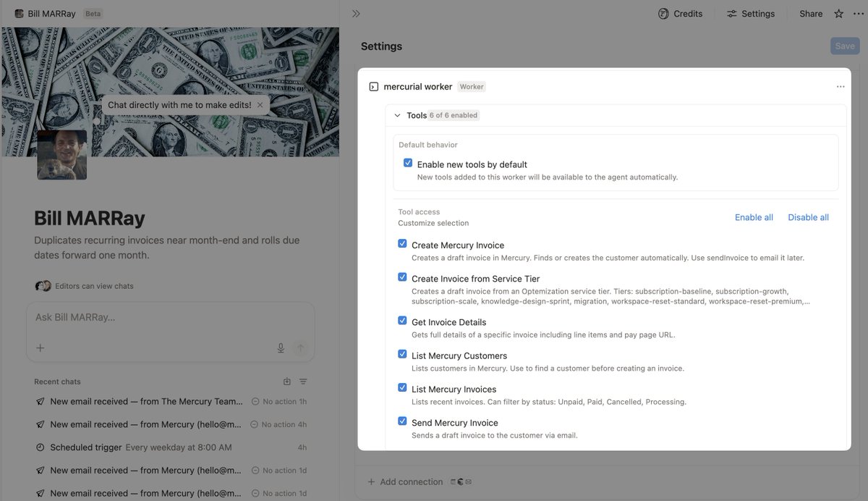
Task: Open the Credits page
Action: click(x=681, y=14)
